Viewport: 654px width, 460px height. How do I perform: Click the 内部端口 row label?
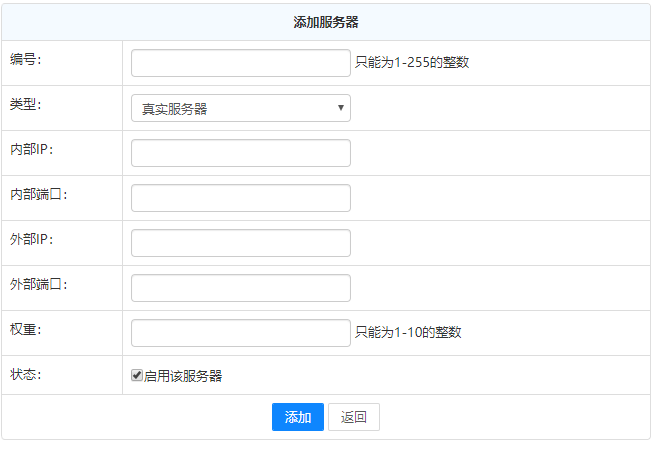(x=39, y=194)
